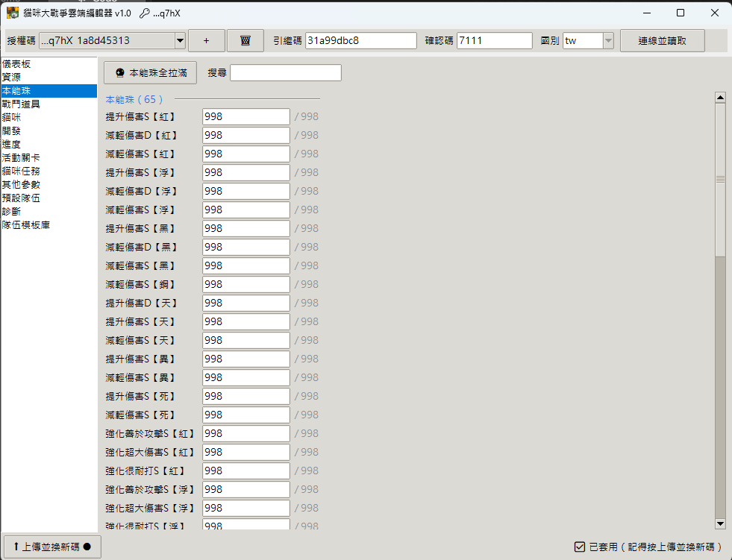Click value field for 減輕傷害S【天】
The height and width of the screenshot is (560, 732).
point(246,341)
